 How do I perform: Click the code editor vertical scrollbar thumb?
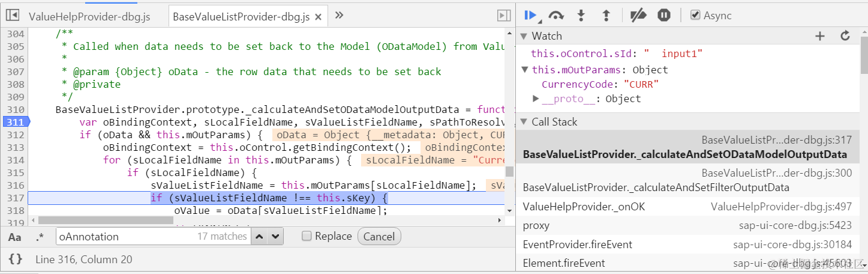click(509, 173)
